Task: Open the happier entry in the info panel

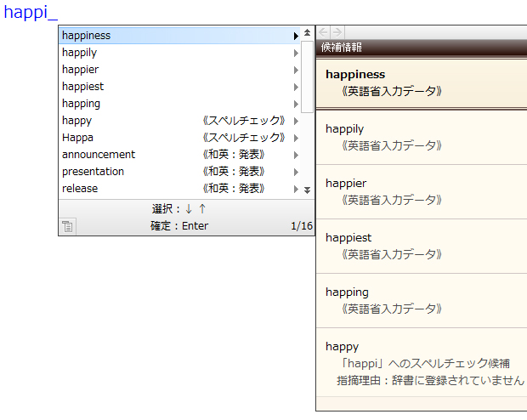Action: coord(422,192)
